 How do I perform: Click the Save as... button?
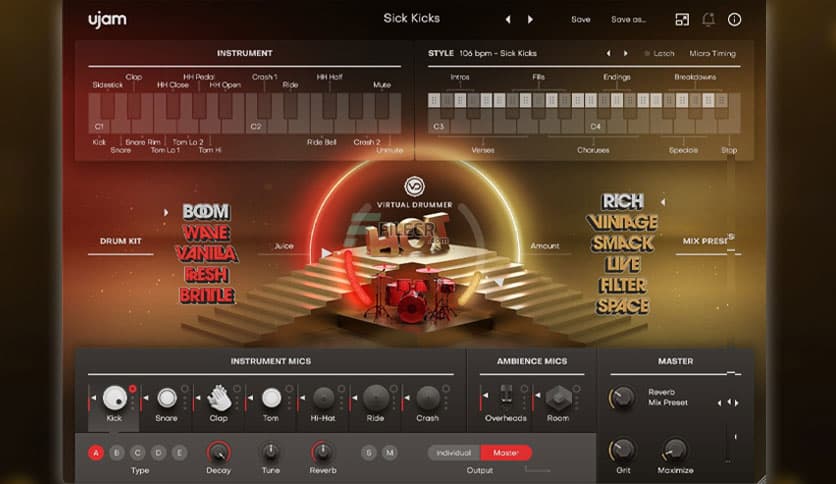[x=628, y=20]
